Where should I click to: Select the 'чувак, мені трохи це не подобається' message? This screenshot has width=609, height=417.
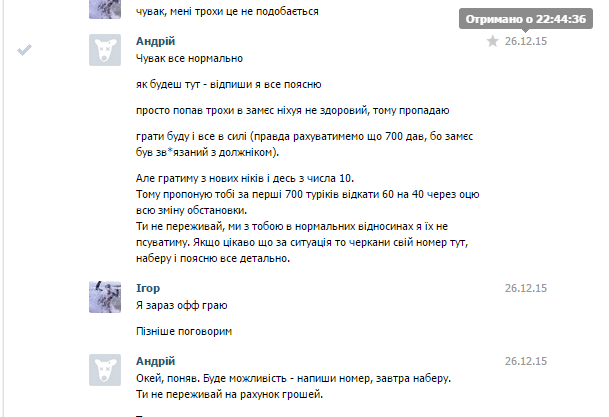pos(227,11)
